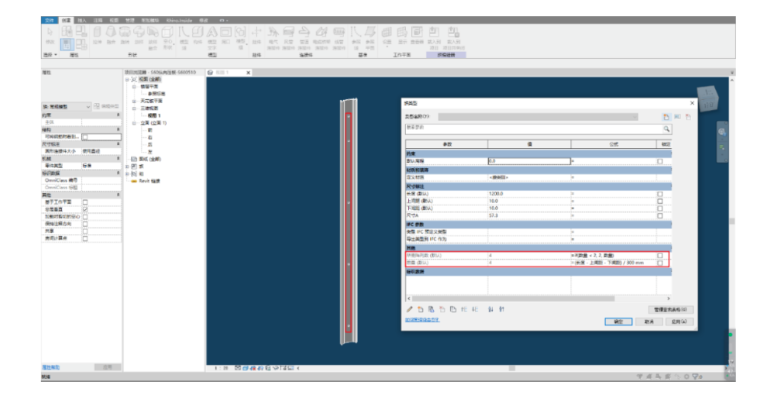Image resolution: width=767 pixels, height=400 pixels.
Task: Open the Type name dropdown in dialog
Action: tap(538, 117)
